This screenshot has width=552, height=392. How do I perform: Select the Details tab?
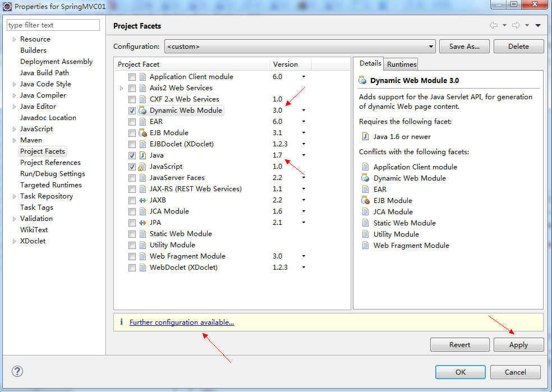coord(370,63)
